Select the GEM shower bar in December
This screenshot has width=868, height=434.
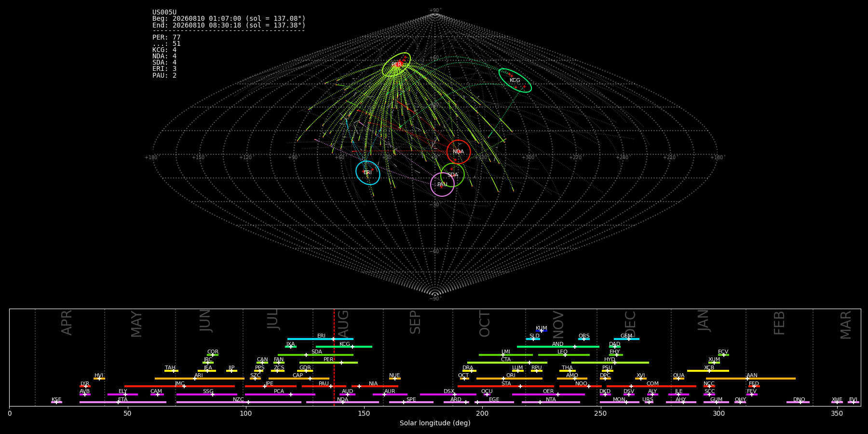point(626,339)
